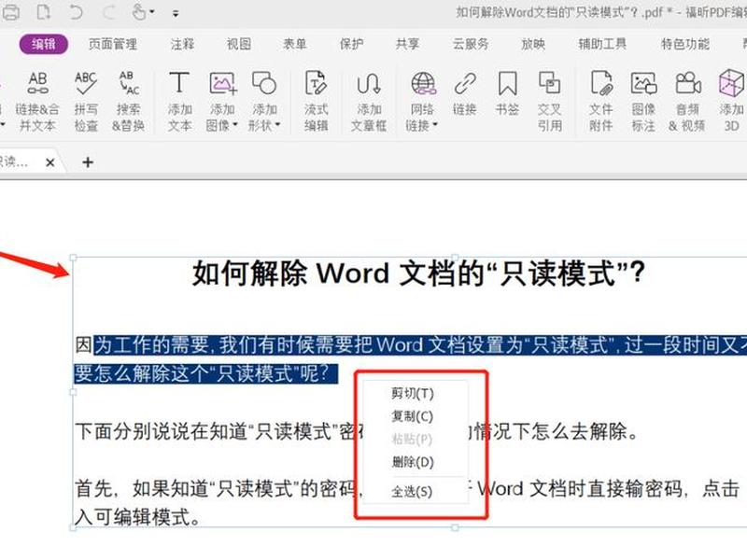Click the document title 如何解除 Word 文档的“只读模式”?
Image resolution: width=747 pixels, height=560 pixels.
[418, 273]
